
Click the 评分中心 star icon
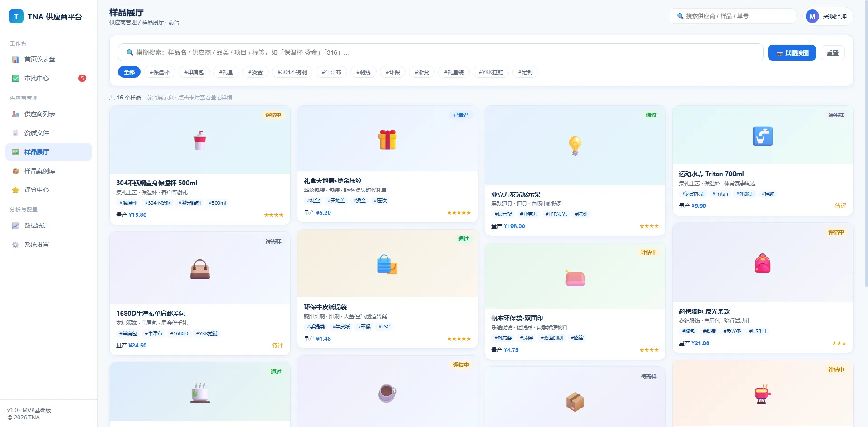click(x=15, y=190)
